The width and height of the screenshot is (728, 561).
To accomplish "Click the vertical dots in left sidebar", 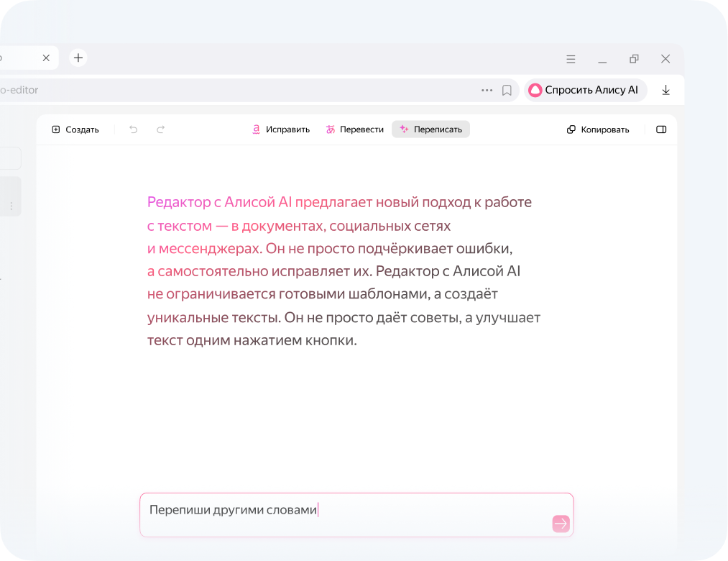I will 11,206.
